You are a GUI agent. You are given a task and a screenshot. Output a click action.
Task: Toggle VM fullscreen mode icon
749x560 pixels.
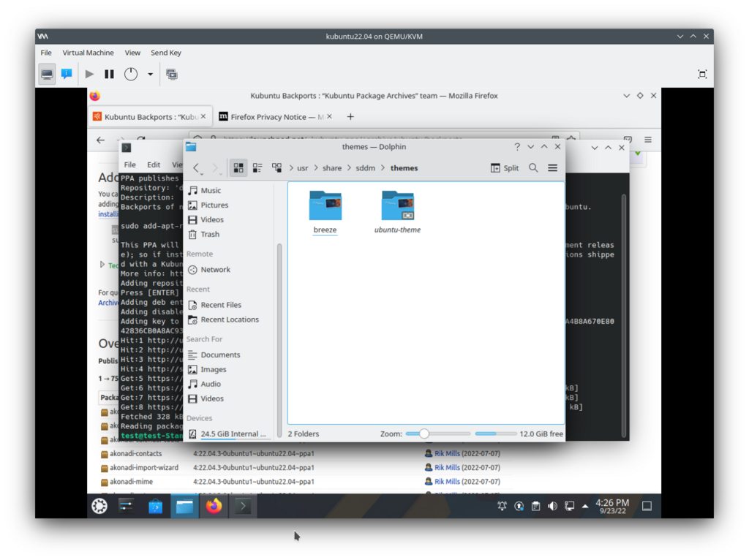[x=702, y=74]
